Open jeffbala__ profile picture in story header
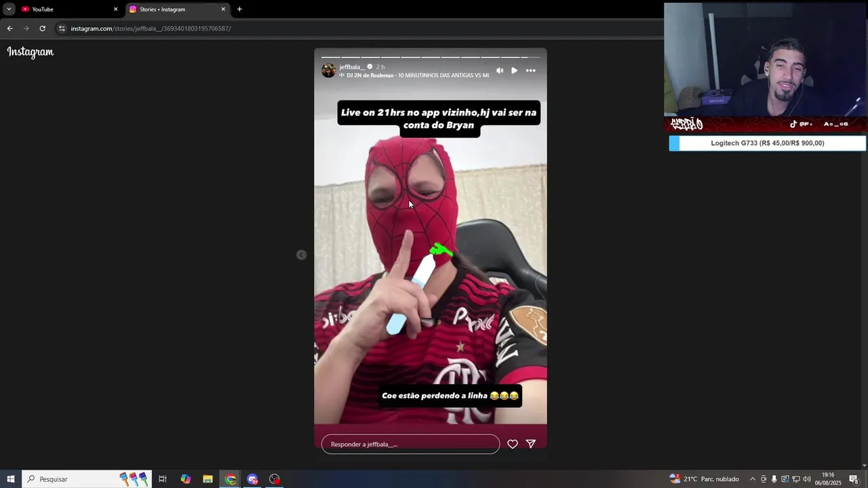Viewport: 868px width, 488px height. [329, 70]
